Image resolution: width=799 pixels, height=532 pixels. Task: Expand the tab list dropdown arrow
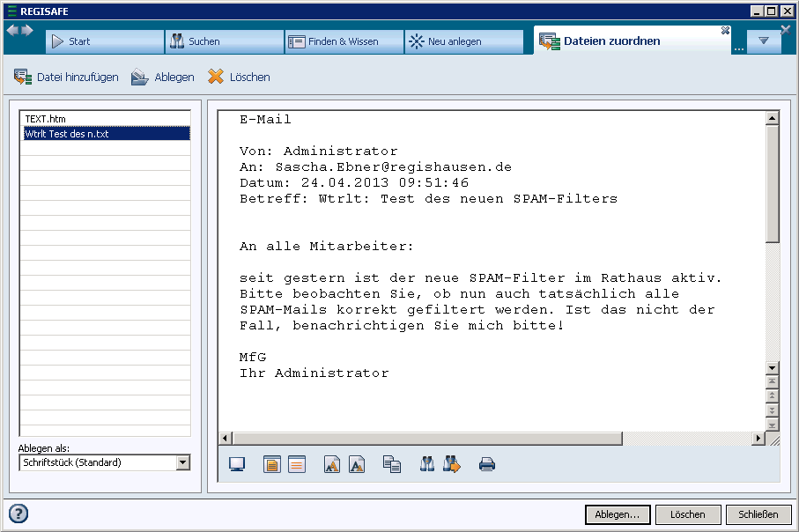coord(764,41)
